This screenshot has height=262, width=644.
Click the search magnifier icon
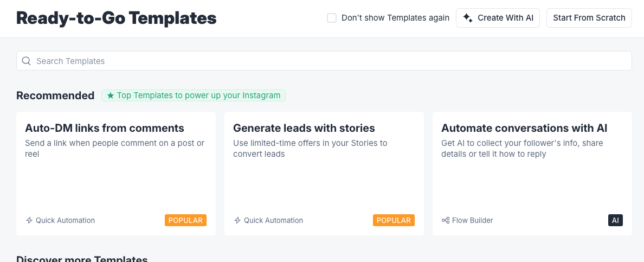coord(26,61)
